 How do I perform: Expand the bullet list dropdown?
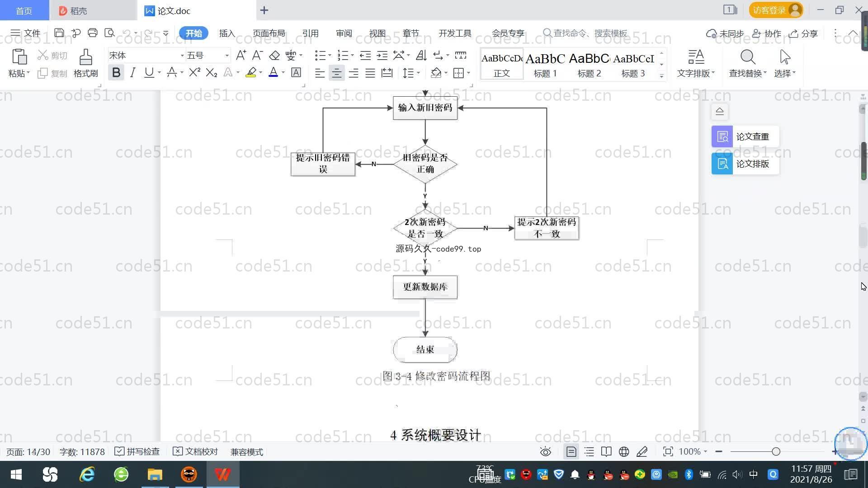pyautogui.click(x=330, y=56)
